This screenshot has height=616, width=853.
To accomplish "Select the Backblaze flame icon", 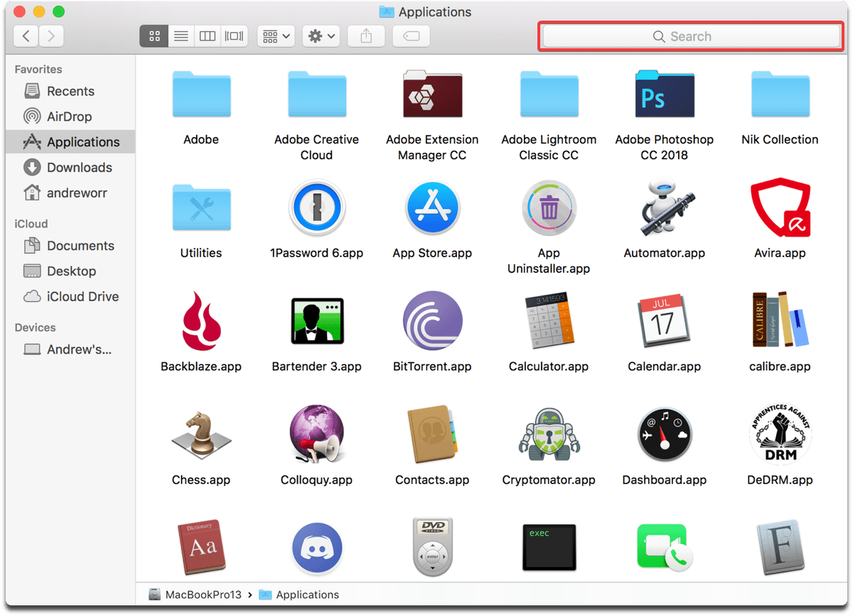I will point(201,321).
